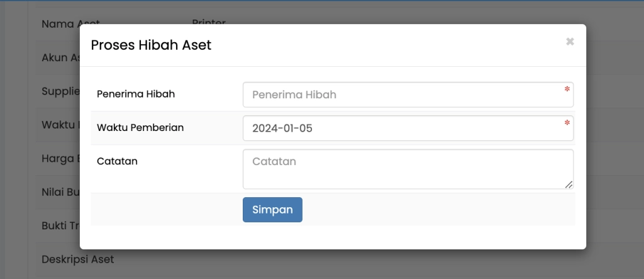The width and height of the screenshot is (644, 279).
Task: Click the Catatan textarea resize handle
Action: [x=569, y=185]
